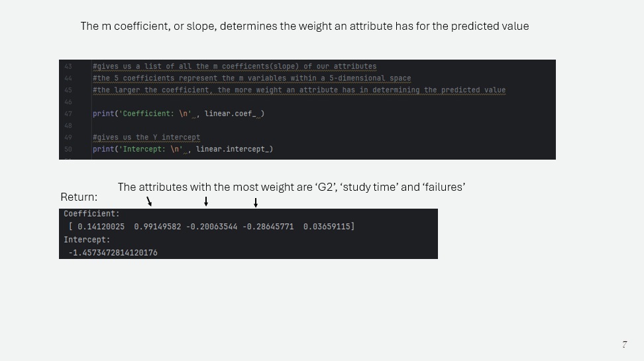Click the slide number 7
This screenshot has width=644, height=361.
click(x=624, y=344)
